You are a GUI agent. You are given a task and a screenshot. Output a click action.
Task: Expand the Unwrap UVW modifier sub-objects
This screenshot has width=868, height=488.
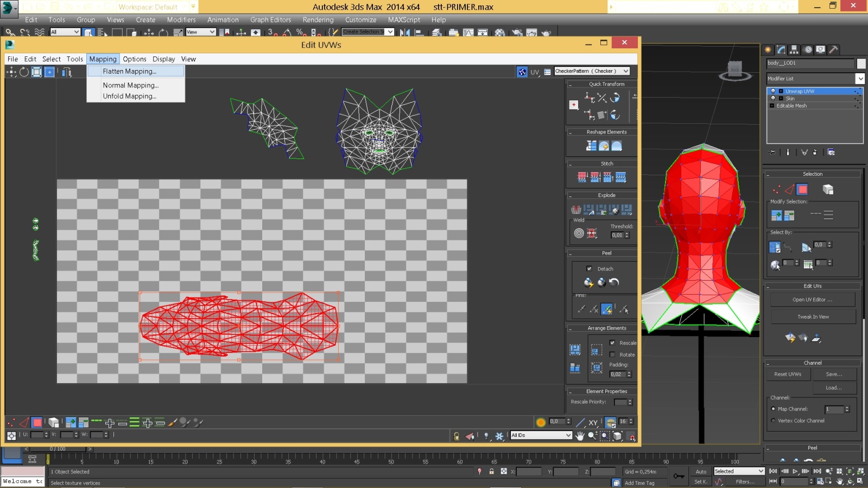tap(781, 91)
